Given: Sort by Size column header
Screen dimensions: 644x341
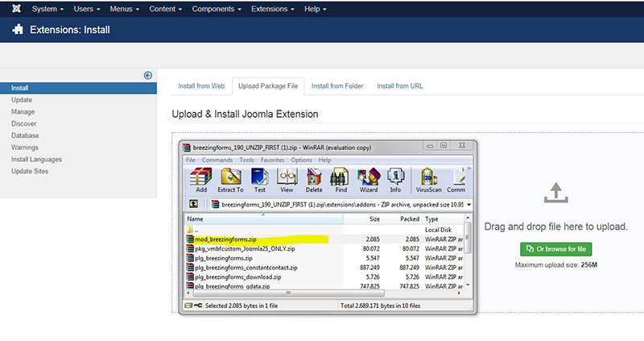Looking at the screenshot, I should (362, 218).
